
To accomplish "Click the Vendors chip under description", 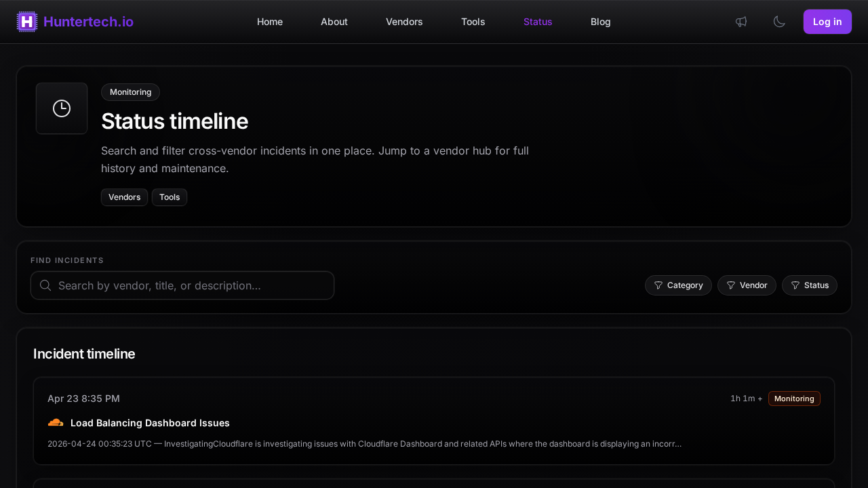I will tap(124, 197).
